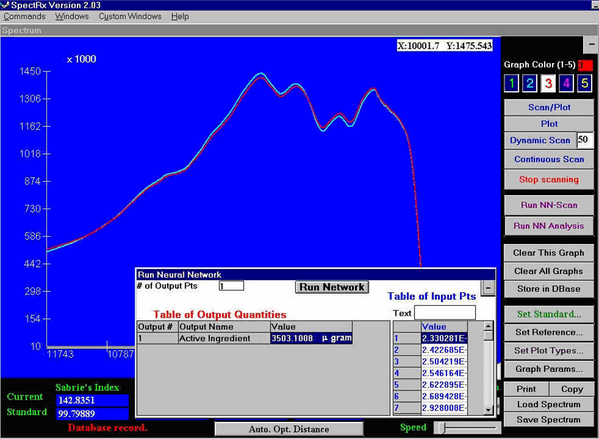Click the Print button
Image resolution: width=599 pixels, height=439 pixels.
526,389
